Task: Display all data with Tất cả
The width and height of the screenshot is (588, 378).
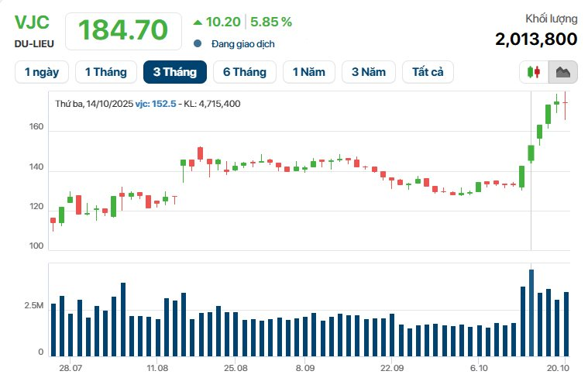Action: [x=428, y=72]
